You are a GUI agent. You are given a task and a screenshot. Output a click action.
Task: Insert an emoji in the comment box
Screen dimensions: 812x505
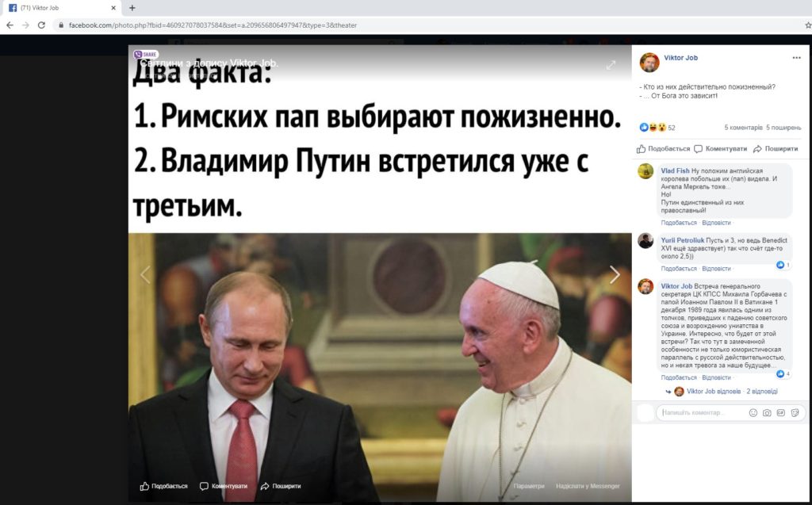pyautogui.click(x=753, y=413)
